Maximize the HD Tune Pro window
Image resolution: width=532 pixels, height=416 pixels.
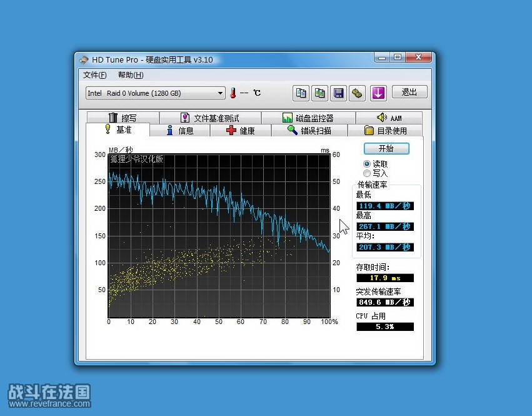(398, 58)
